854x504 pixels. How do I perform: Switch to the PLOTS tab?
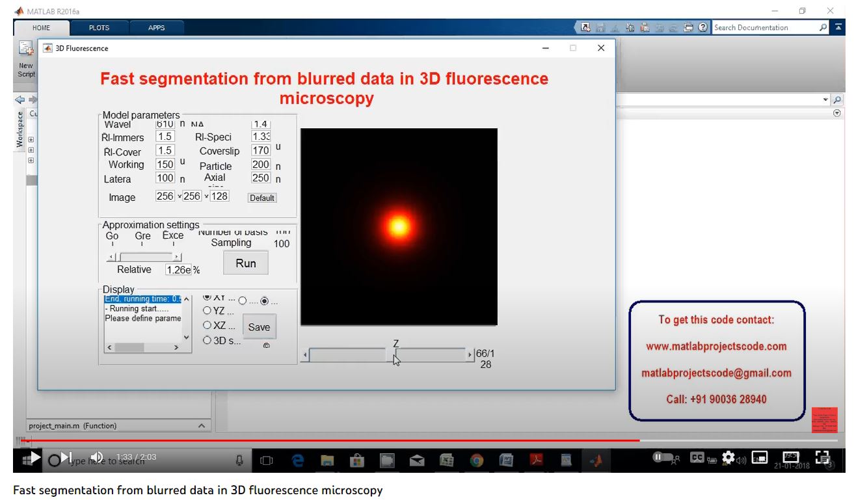click(x=99, y=28)
